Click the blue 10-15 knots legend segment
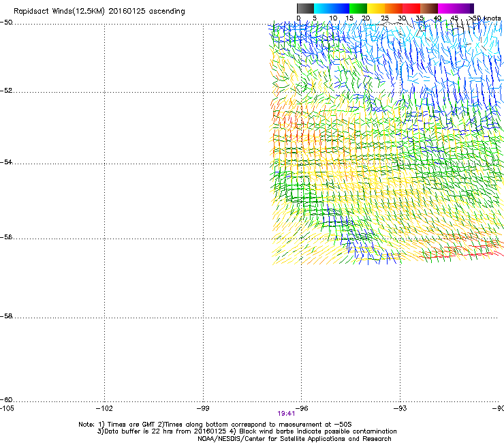This screenshot has height=443, width=504. tap(341, 8)
